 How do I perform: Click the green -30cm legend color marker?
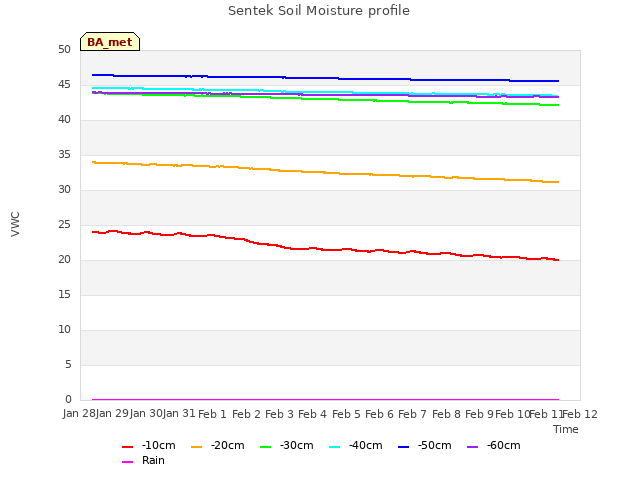[265, 447]
